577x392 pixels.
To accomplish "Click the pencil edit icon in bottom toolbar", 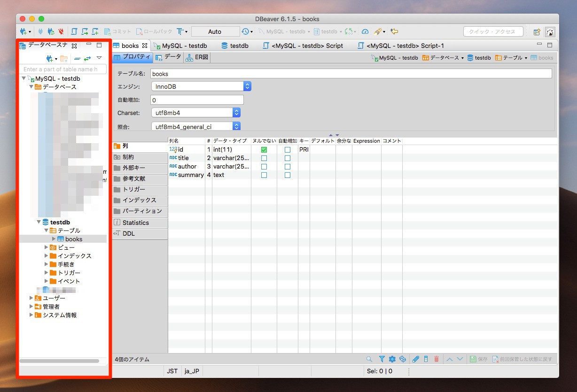I will [415, 359].
